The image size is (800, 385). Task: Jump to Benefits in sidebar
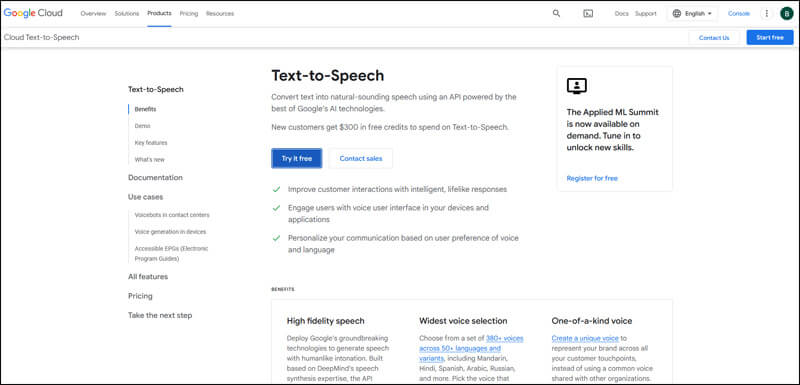coord(145,109)
